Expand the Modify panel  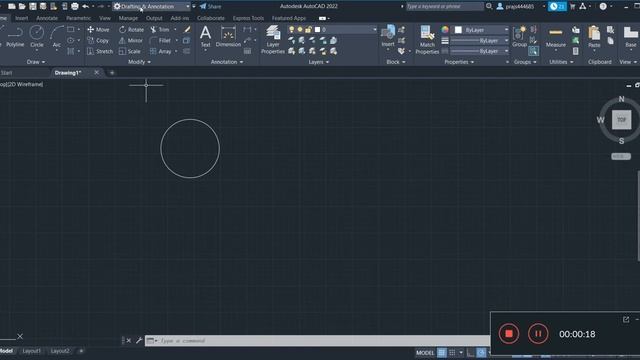(x=139, y=62)
